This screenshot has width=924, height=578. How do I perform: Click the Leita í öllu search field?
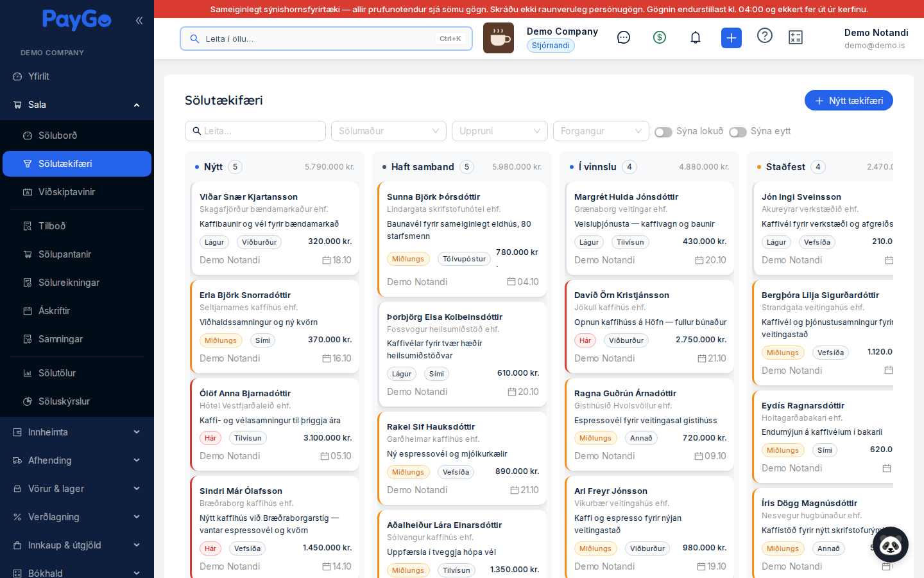coord(326,39)
